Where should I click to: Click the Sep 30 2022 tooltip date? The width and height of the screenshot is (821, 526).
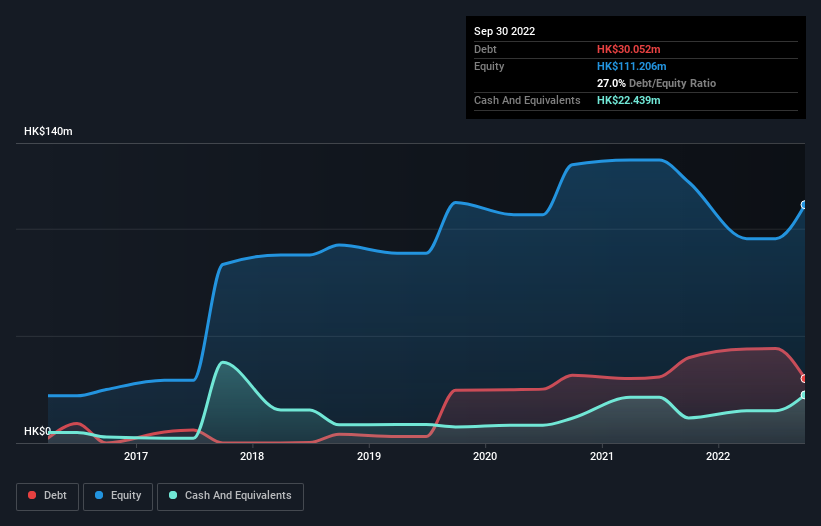[504, 31]
